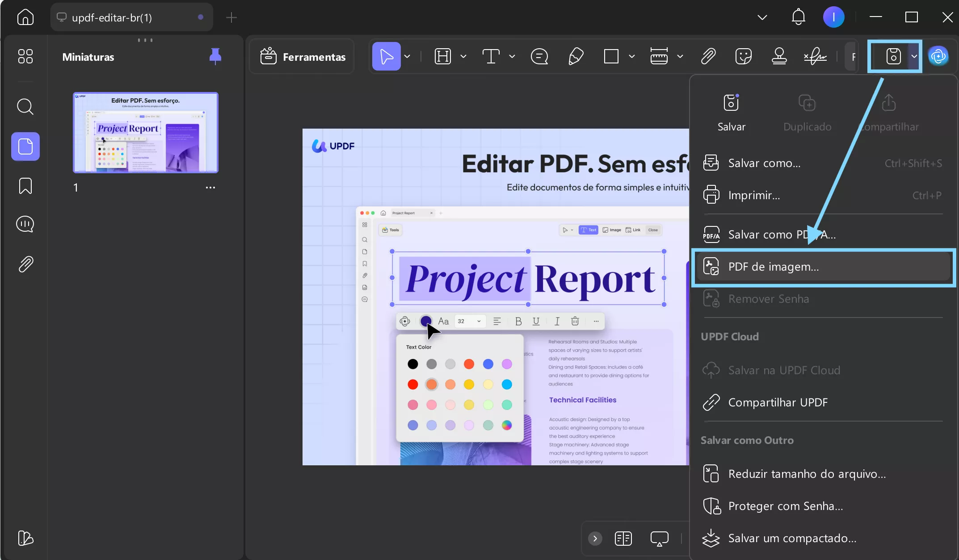Open the UPDF AI assistant icon

pos(938,56)
